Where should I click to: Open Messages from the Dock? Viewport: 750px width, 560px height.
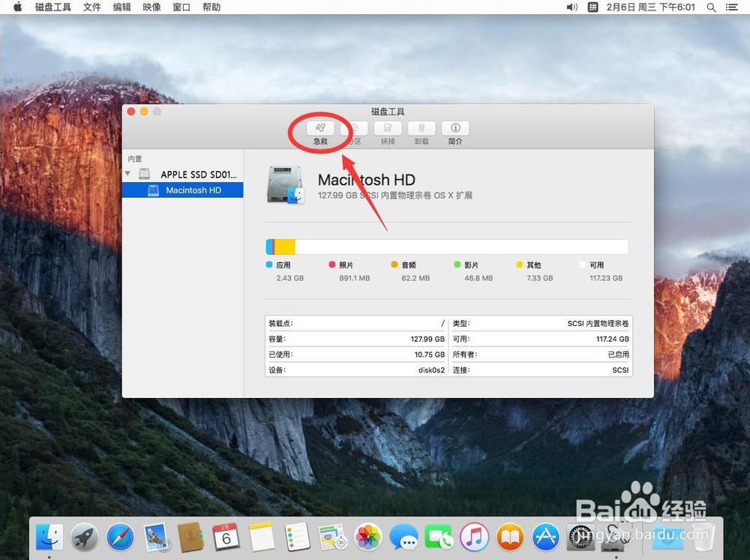[403, 537]
